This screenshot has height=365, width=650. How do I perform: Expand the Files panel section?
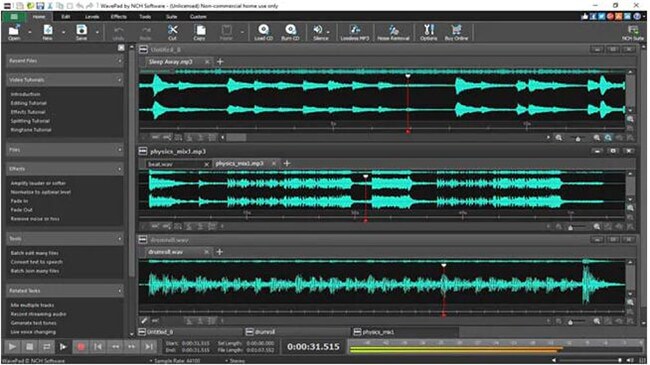(x=120, y=150)
